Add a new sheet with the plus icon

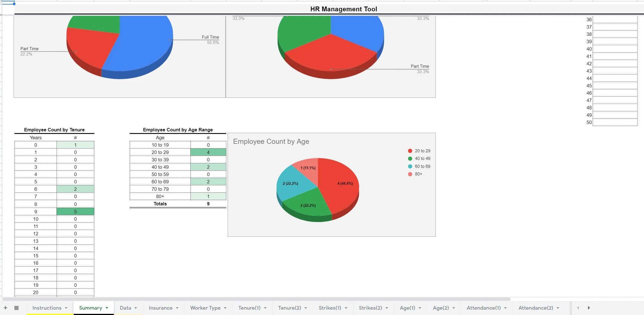pyautogui.click(x=6, y=308)
